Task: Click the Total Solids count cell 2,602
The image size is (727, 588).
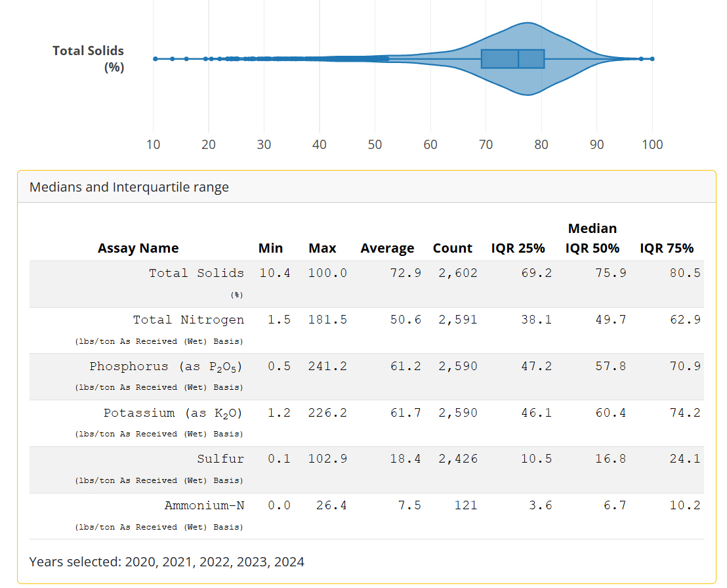Action: tap(458, 273)
